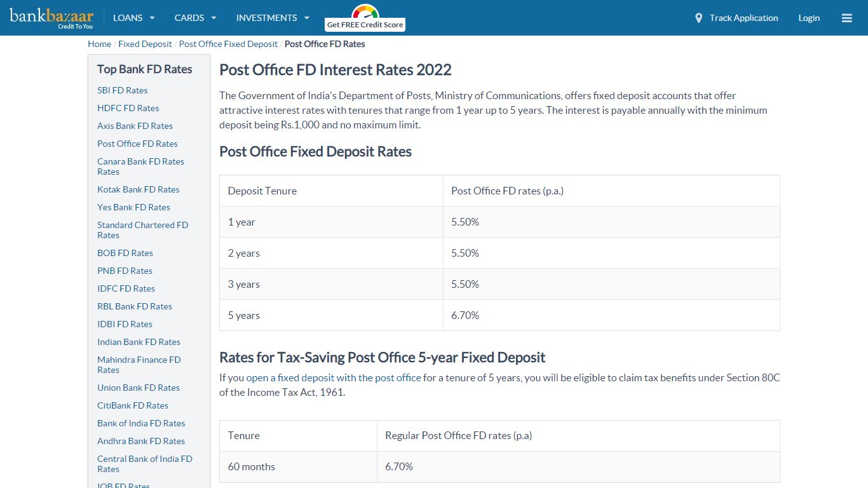Go to Home breadcrumb
The image size is (868, 488).
click(x=99, y=44)
